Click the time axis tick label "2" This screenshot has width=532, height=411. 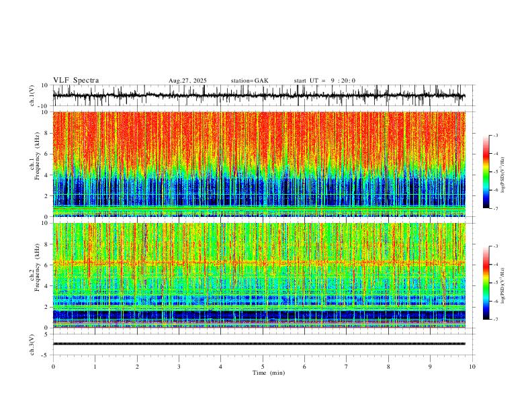[137, 367]
